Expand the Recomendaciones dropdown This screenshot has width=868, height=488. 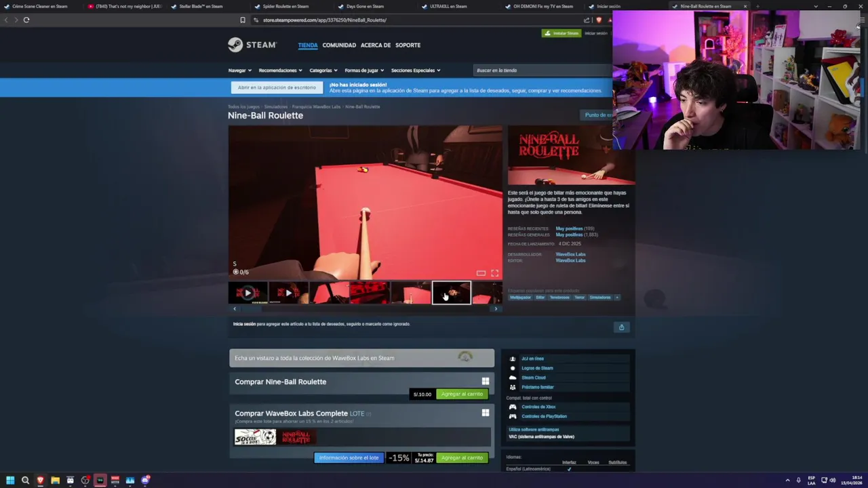coord(280,70)
